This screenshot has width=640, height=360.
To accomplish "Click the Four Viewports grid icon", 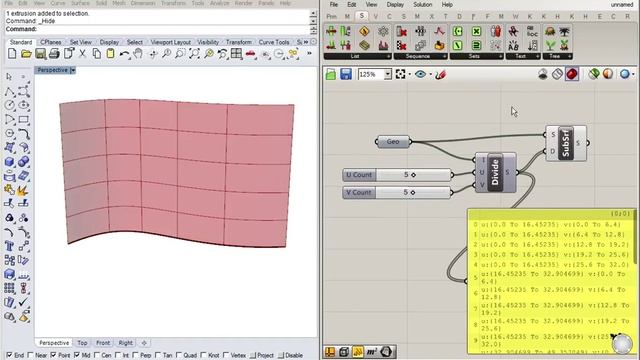I will (x=236, y=53).
